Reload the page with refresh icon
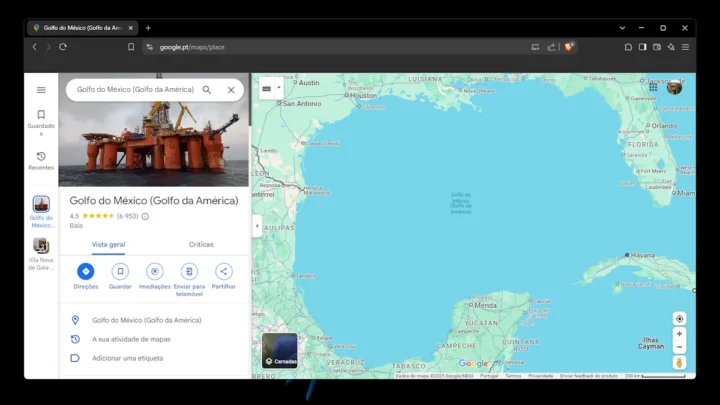Viewport: 720px width, 405px height. 63,47
